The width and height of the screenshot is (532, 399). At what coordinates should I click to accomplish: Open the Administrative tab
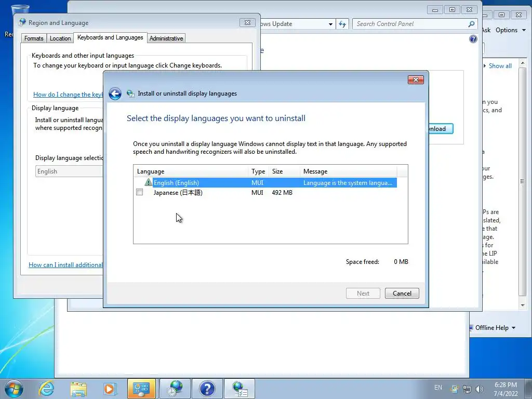click(x=166, y=38)
